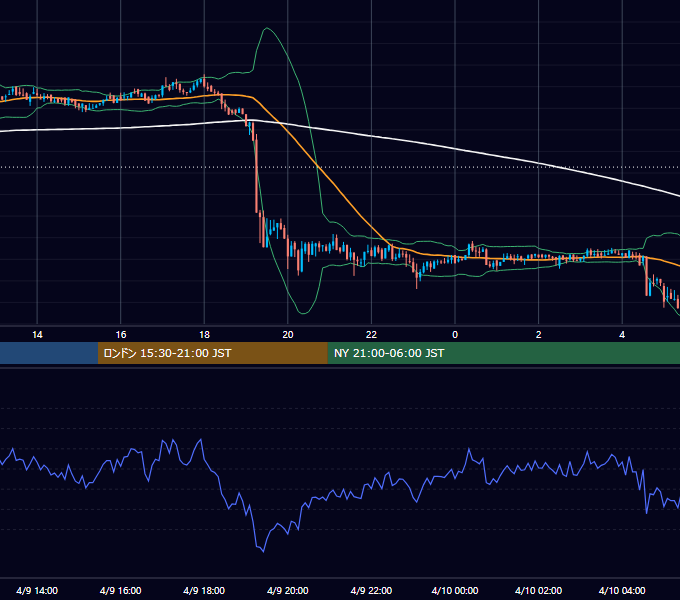Click the '4/10 02:00' label on indicator axis
The image size is (680, 600).
coord(538,590)
